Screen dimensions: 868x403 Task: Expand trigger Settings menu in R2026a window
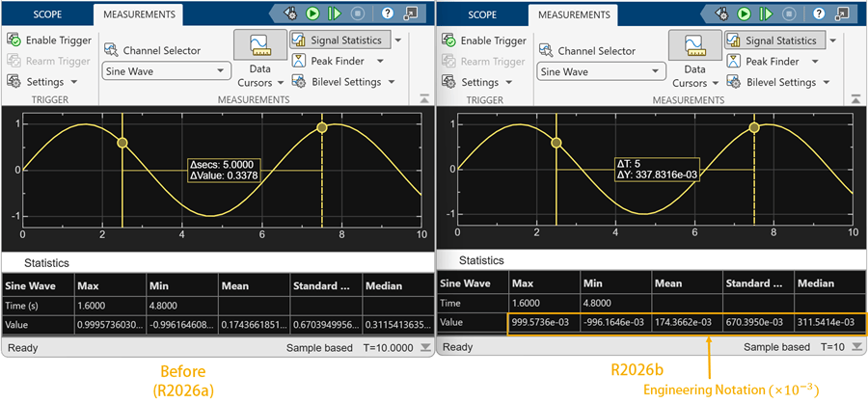coord(42,82)
